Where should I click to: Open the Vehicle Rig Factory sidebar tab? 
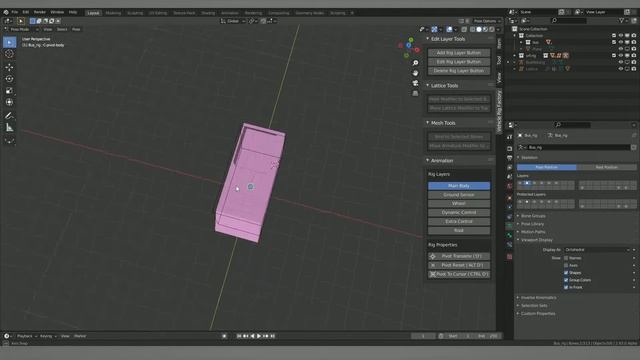499,111
